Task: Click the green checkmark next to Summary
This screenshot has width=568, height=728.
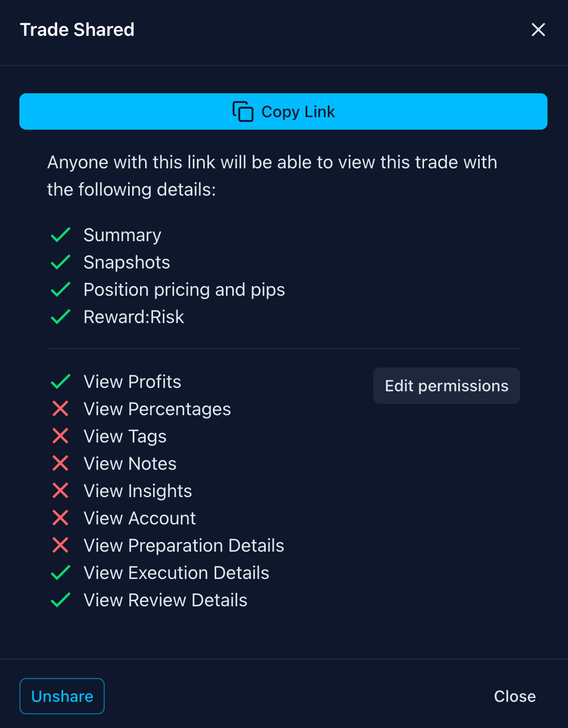Action: point(60,235)
